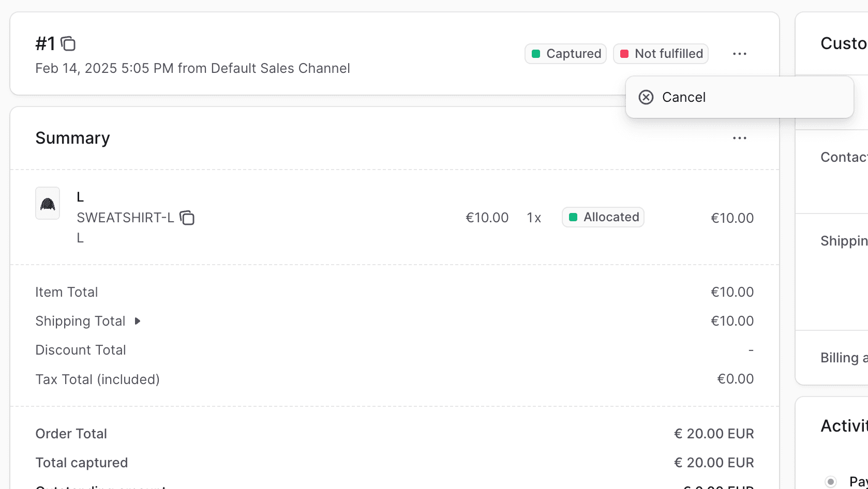Open the Summary section actions menu
This screenshot has width=868, height=489.
click(739, 138)
